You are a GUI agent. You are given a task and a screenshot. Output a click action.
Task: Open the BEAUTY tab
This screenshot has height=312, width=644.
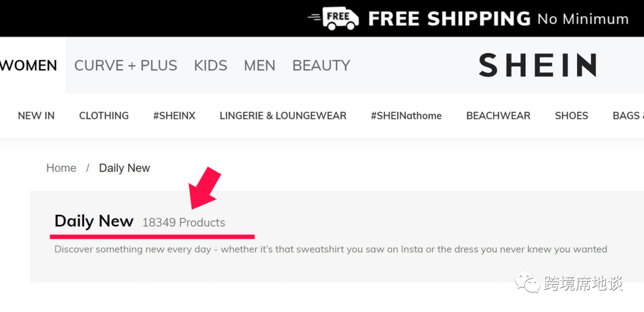click(321, 65)
